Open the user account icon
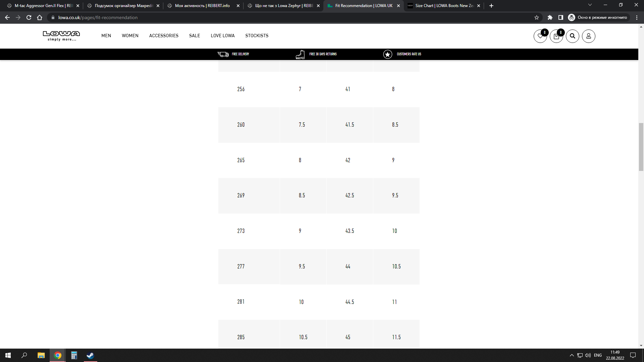Screen dimensions: 644x362 coord(588,36)
